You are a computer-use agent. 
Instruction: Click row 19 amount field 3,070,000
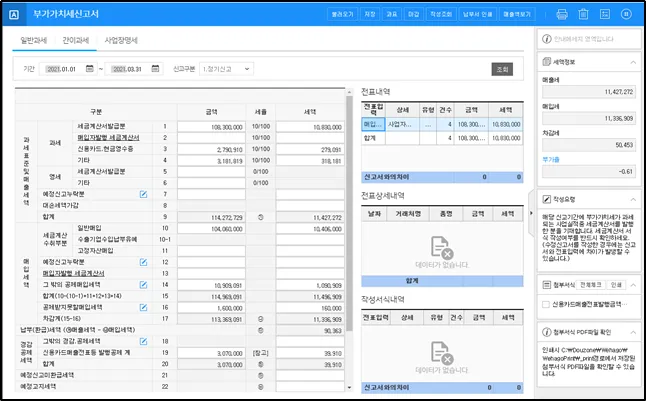coord(211,353)
